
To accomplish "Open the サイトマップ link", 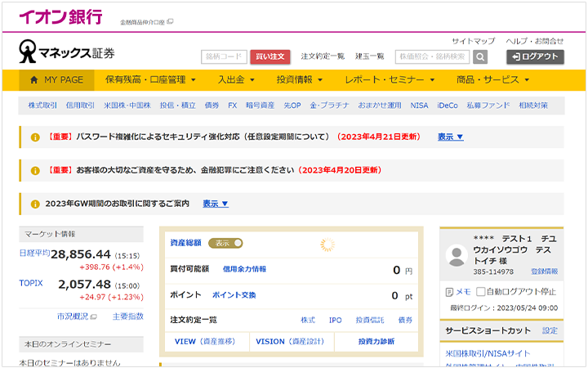I will tap(473, 41).
